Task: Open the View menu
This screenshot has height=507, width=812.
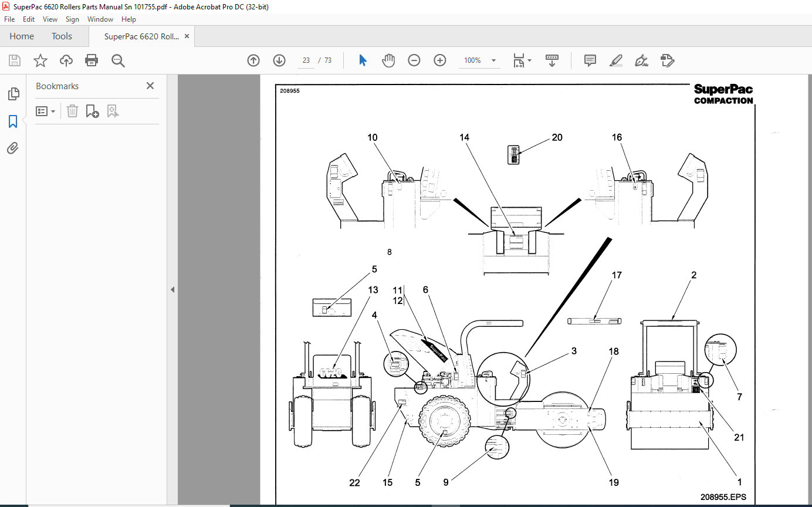Action: pyautogui.click(x=50, y=19)
